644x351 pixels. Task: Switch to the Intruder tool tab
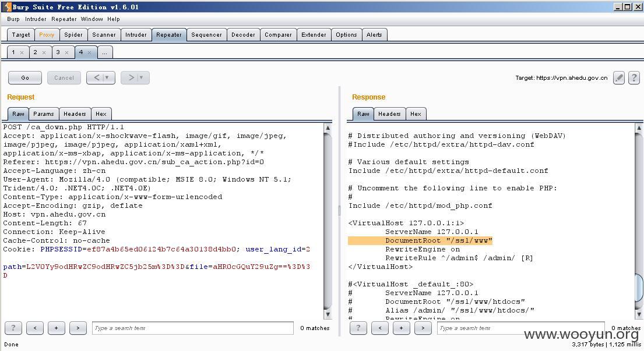[x=136, y=35]
